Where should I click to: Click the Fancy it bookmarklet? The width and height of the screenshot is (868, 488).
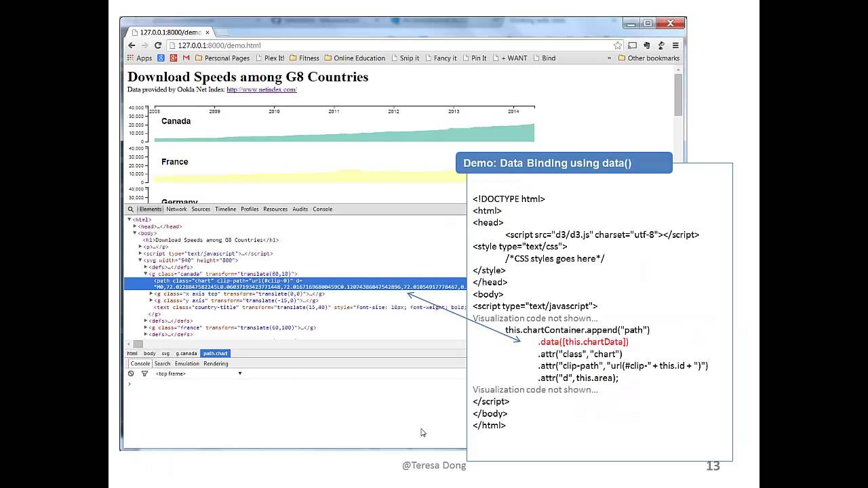(441, 58)
